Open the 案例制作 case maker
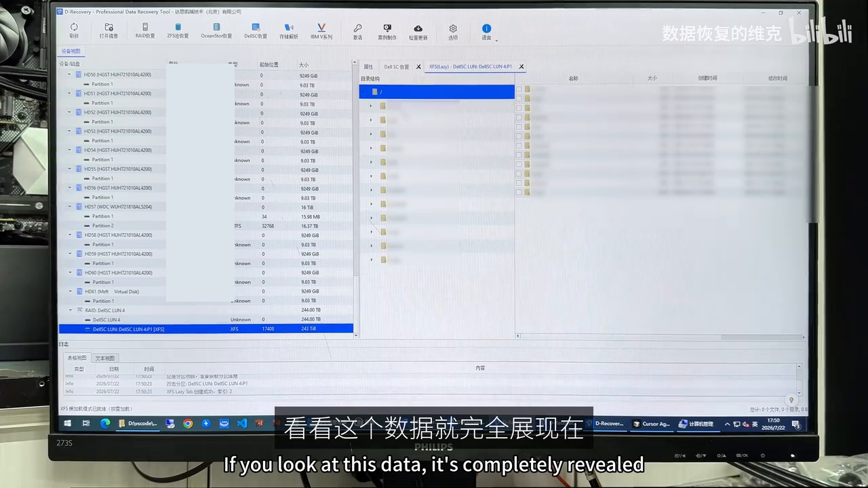 click(387, 31)
